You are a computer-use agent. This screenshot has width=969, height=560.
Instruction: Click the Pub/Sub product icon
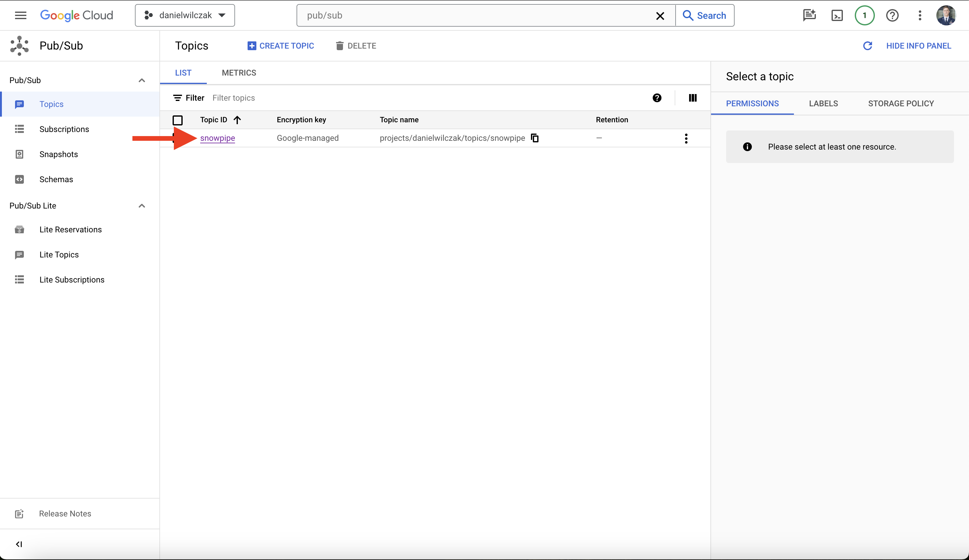19,46
